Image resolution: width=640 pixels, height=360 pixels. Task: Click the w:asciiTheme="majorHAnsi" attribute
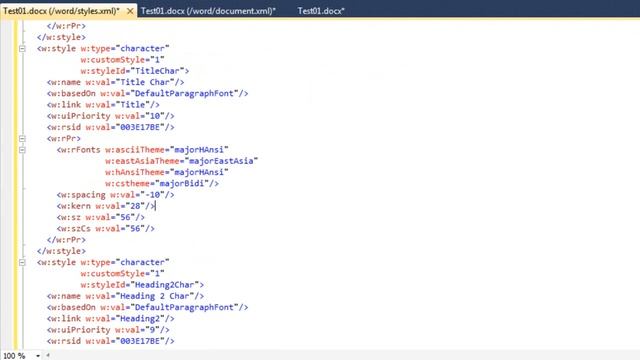coord(167,150)
